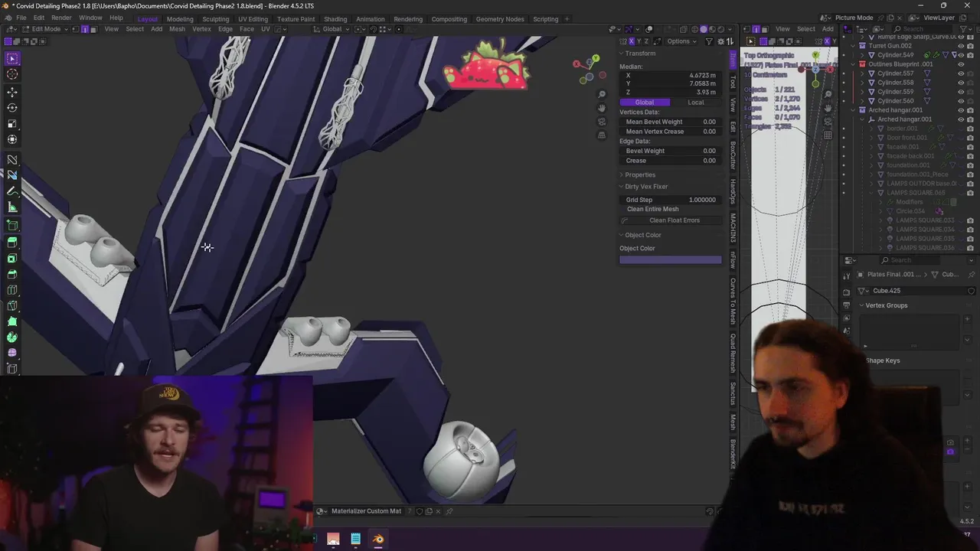Click the Object Color swatch

671,260
